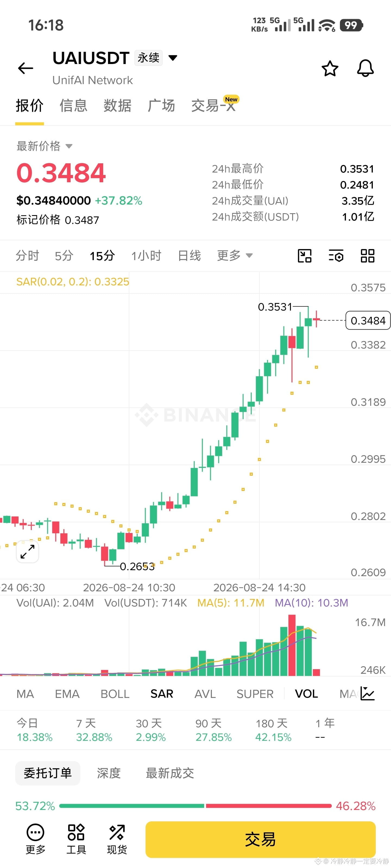Open the chart drawing tools icon
Image resolution: width=391 pixels, height=868 pixels.
click(304, 256)
